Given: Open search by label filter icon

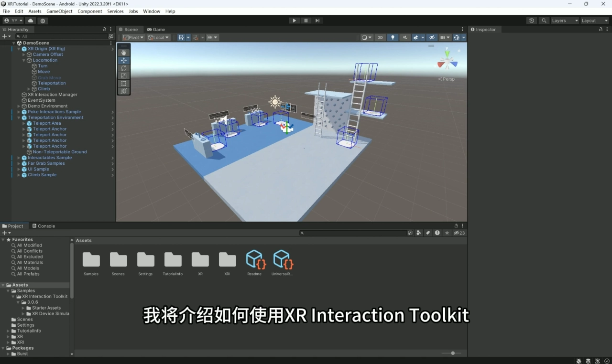Looking at the screenshot, I should pyautogui.click(x=428, y=233).
